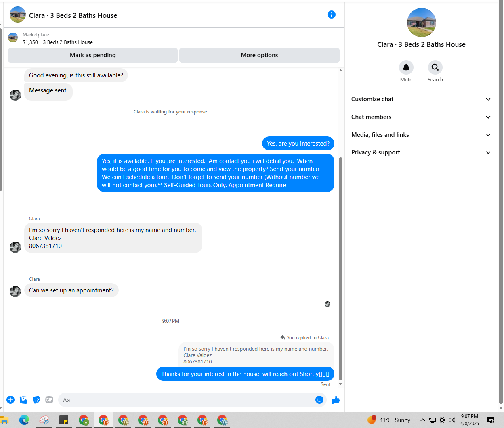Screen dimensions: 504x428
Task: Click the 'Sent' status under last message
Action: pos(325,384)
